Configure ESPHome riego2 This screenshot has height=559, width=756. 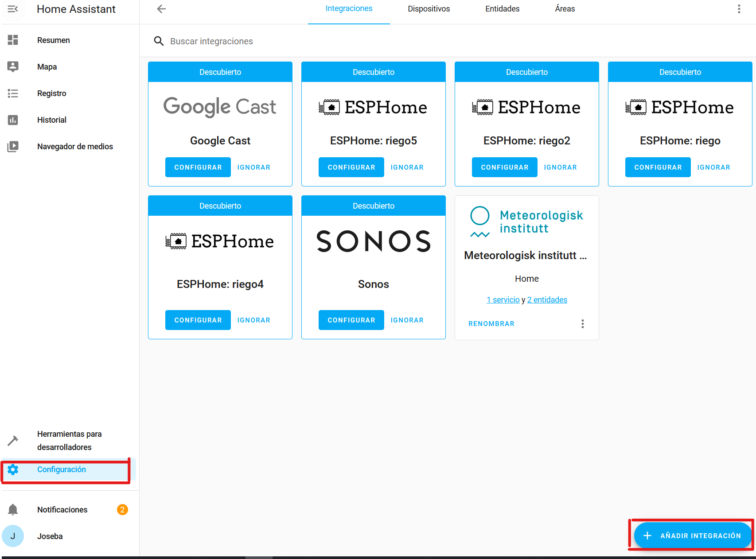[x=505, y=167]
